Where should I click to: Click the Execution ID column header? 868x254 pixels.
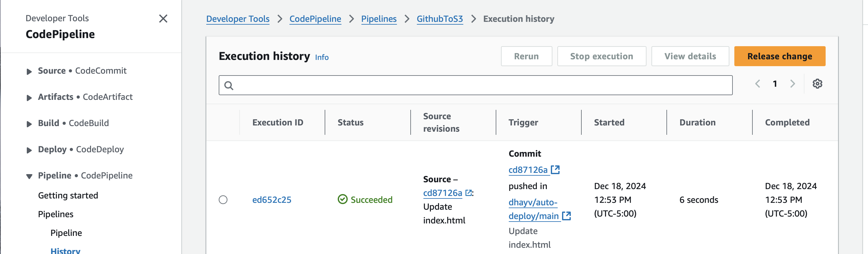[278, 122]
